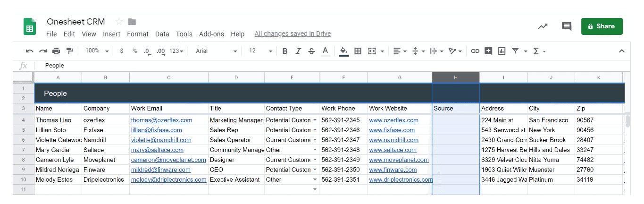The width and height of the screenshot is (644, 204).
Task: Click the insert chart icon
Action: coord(502,51)
